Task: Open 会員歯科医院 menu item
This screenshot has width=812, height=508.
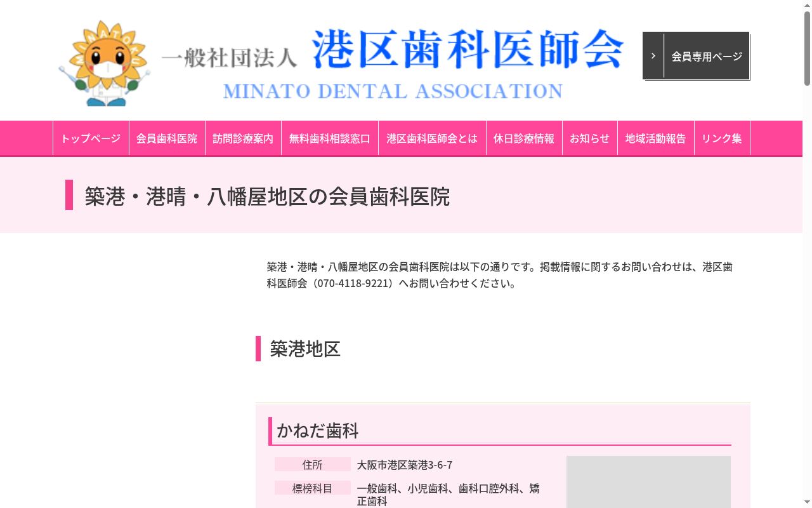Action: [x=167, y=138]
